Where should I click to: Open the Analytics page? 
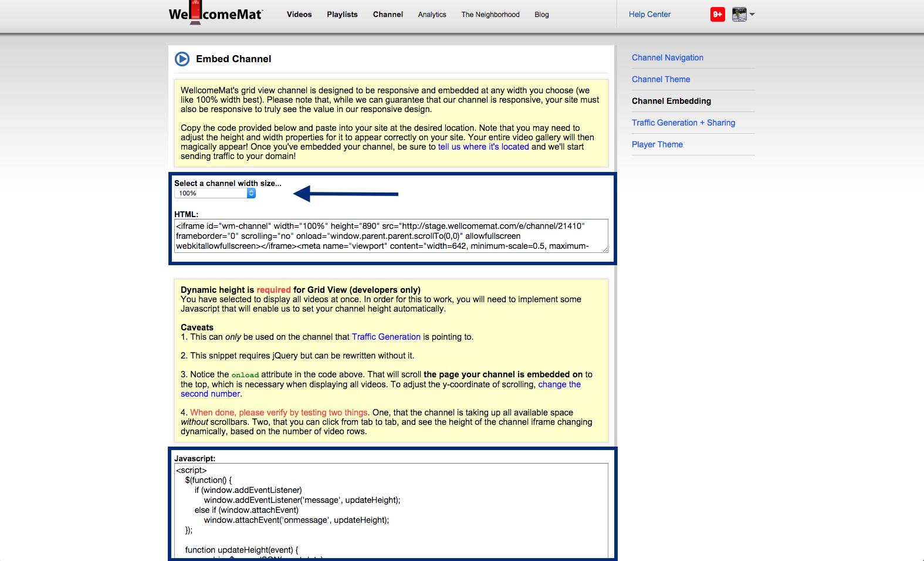(432, 15)
